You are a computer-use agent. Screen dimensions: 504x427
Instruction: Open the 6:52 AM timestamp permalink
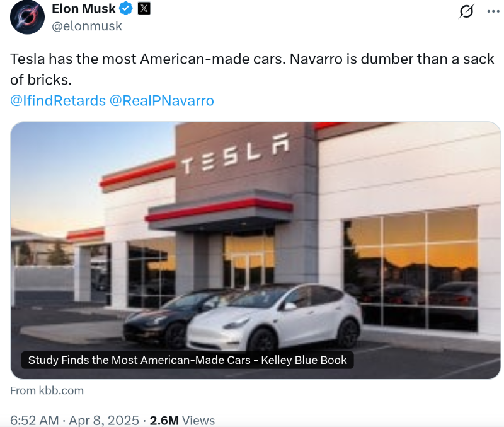[x=35, y=420]
